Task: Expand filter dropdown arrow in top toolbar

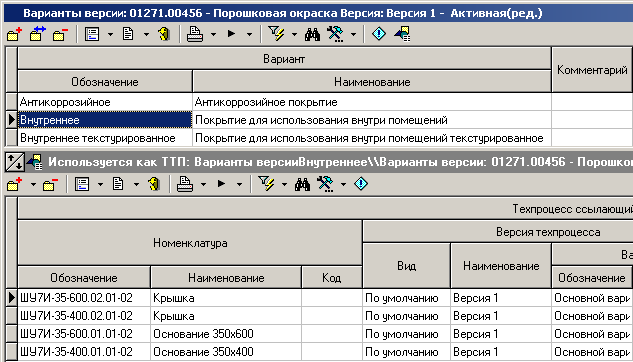Action: [x=294, y=35]
